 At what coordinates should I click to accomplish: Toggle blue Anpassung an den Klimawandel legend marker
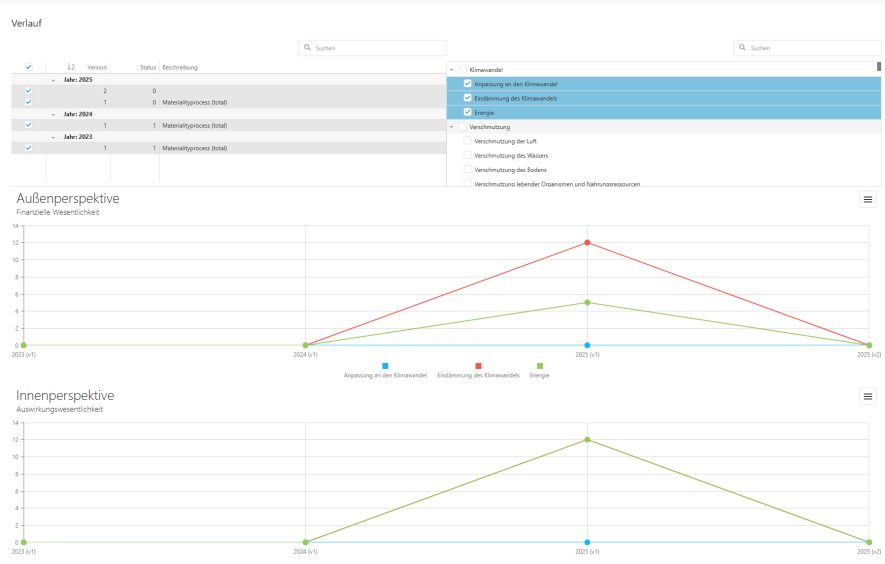[x=385, y=366]
